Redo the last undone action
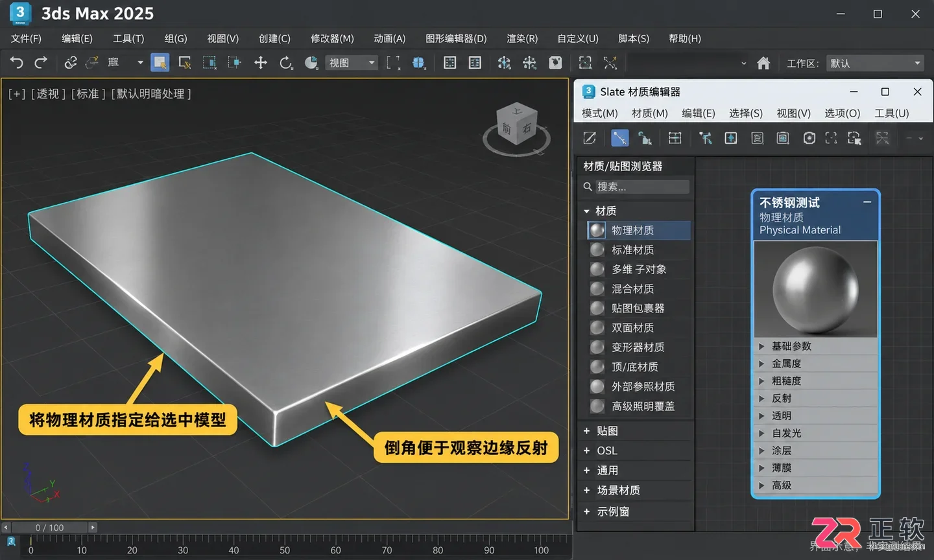Image resolution: width=934 pixels, height=560 pixels. [x=41, y=63]
